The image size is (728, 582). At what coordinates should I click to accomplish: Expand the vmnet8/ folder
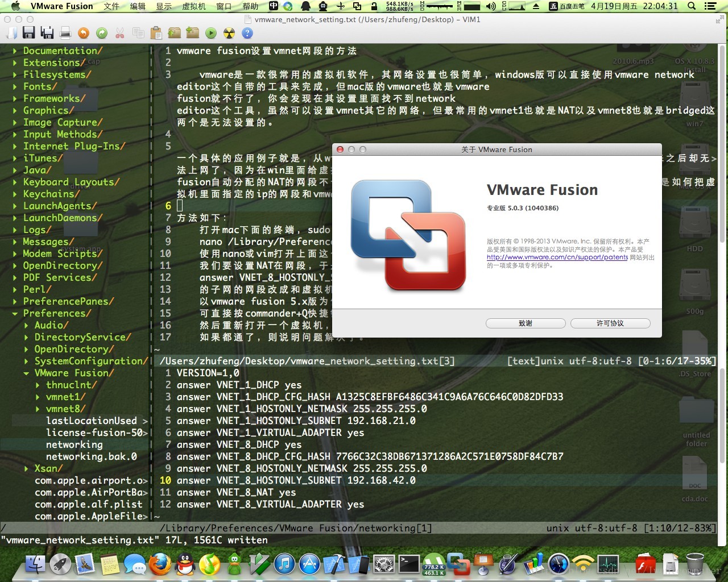click(x=38, y=409)
